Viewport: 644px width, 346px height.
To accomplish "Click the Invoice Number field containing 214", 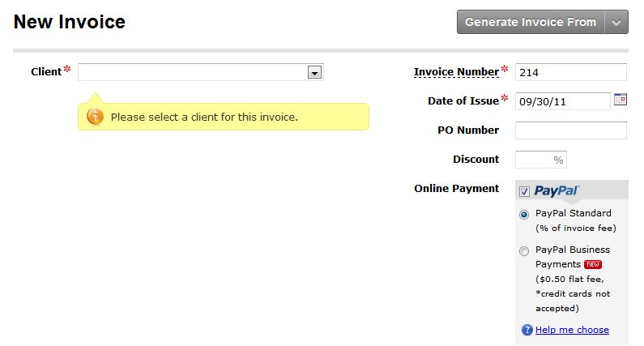I will (x=571, y=72).
